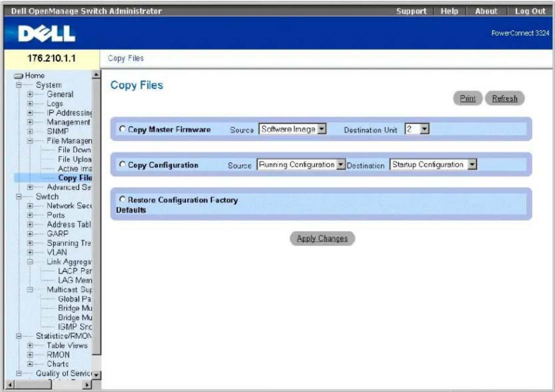Click the PowerConnect 3324 label

click(520, 33)
